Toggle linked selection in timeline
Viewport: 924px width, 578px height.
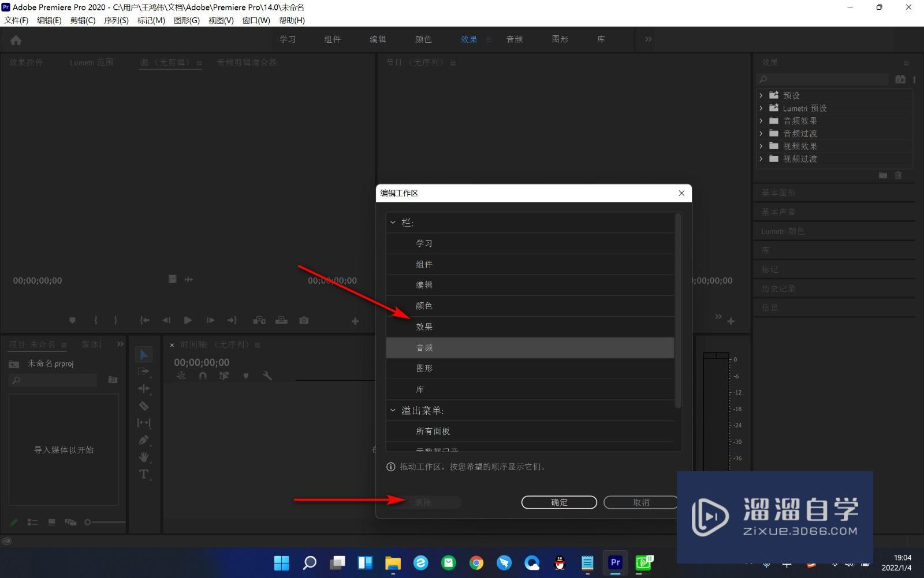point(224,376)
